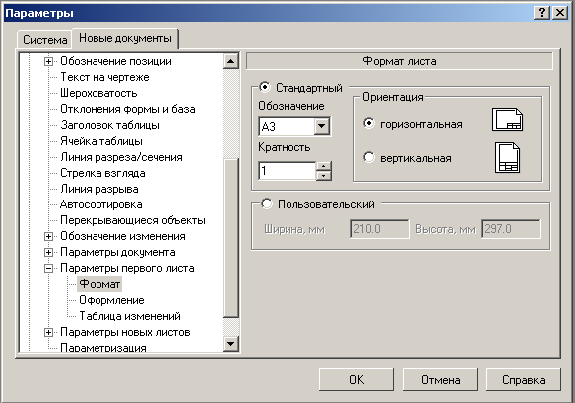
Task: Click the scroll down arrow in tree panel
Action: click(231, 344)
